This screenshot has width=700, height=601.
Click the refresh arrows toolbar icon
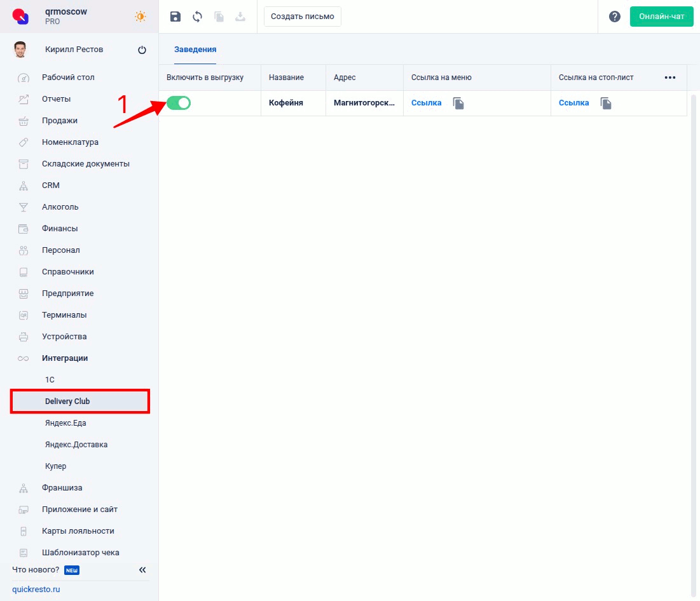coord(197,17)
